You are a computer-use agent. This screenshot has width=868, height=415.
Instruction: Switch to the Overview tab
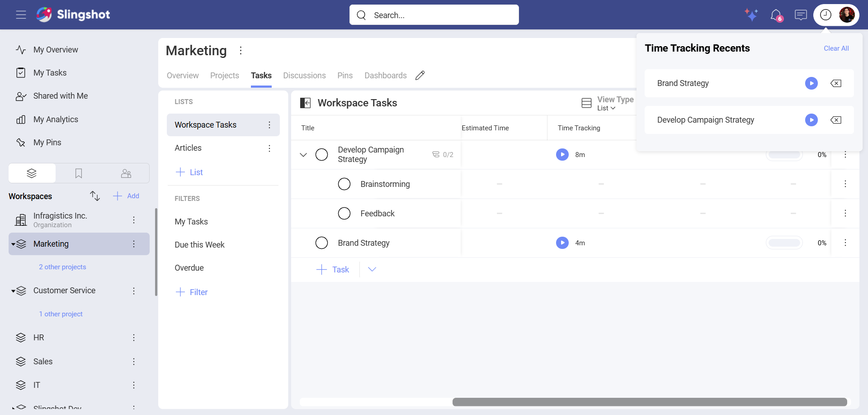pyautogui.click(x=183, y=76)
